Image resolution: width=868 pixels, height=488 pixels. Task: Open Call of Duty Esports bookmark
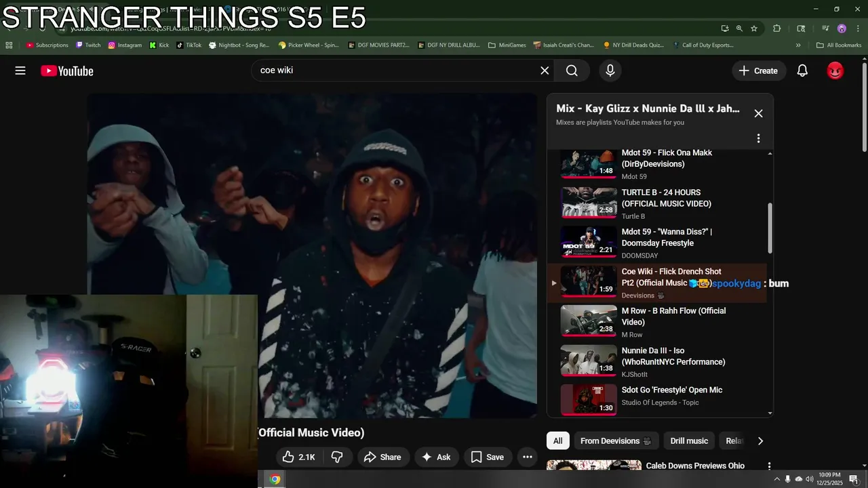(x=703, y=45)
